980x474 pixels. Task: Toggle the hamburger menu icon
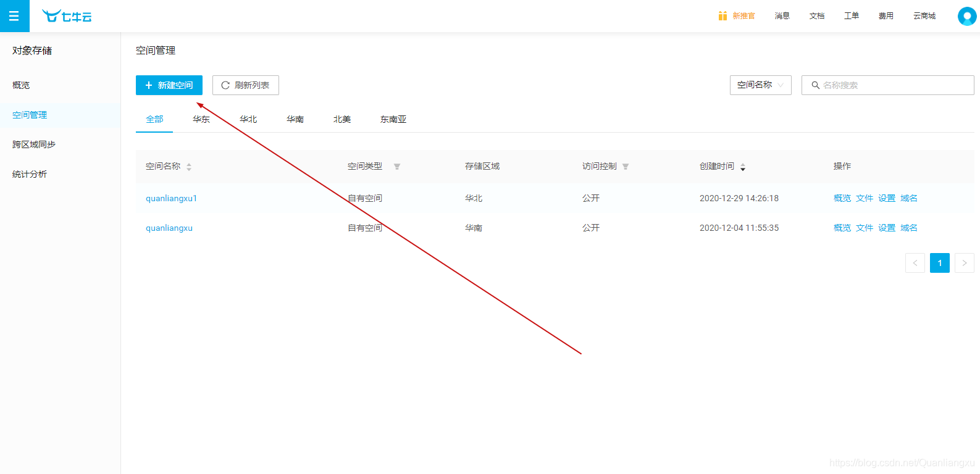tap(14, 16)
